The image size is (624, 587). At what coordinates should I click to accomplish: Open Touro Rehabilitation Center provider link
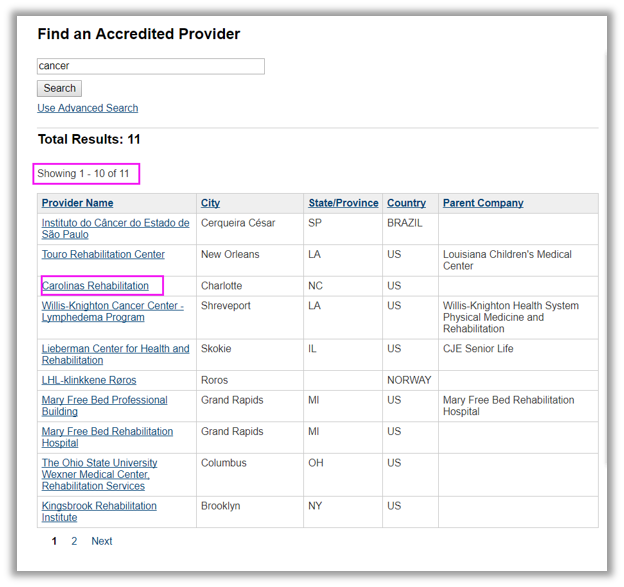[103, 255]
